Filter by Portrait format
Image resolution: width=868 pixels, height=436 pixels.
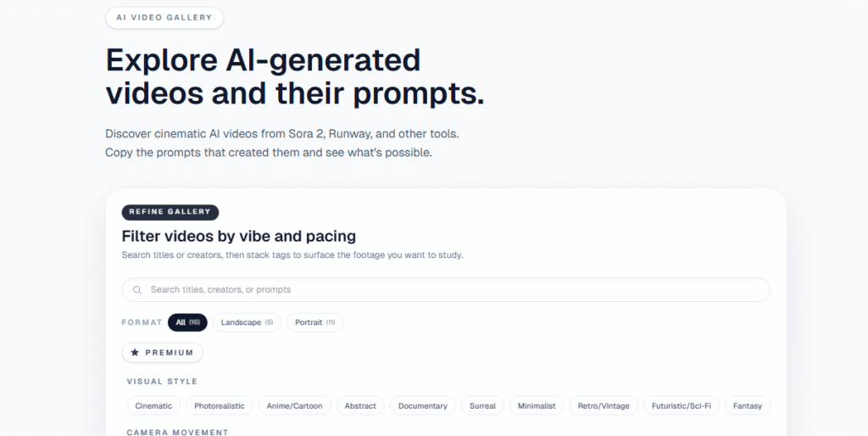[x=314, y=322]
